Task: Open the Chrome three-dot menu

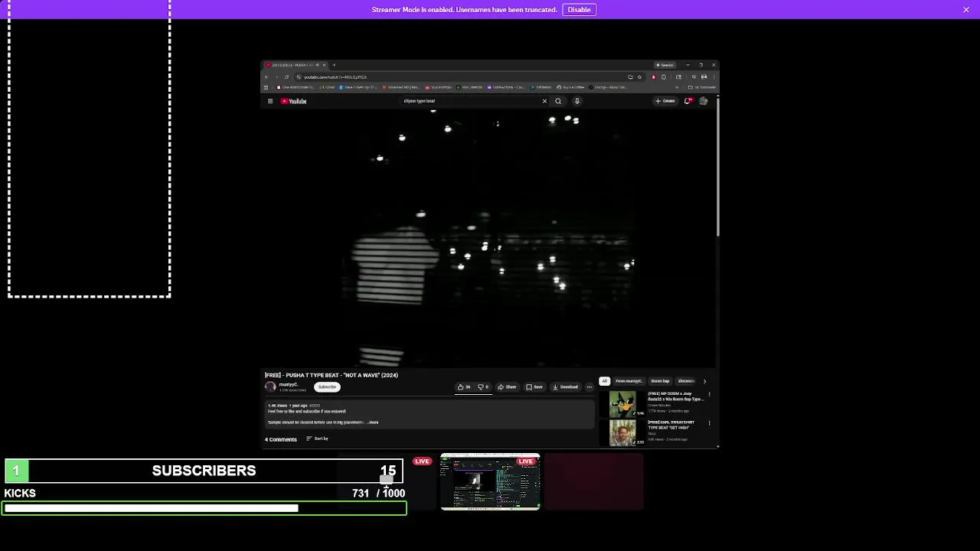Action: tap(714, 77)
